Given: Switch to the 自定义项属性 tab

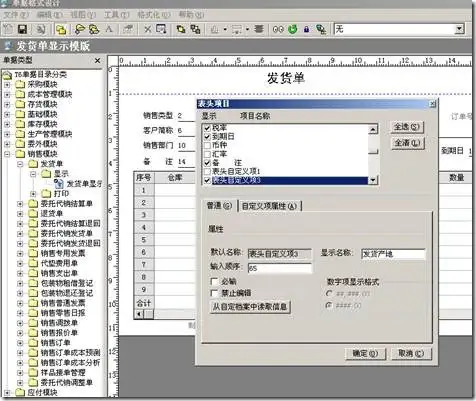Looking at the screenshot, I should tap(269, 206).
